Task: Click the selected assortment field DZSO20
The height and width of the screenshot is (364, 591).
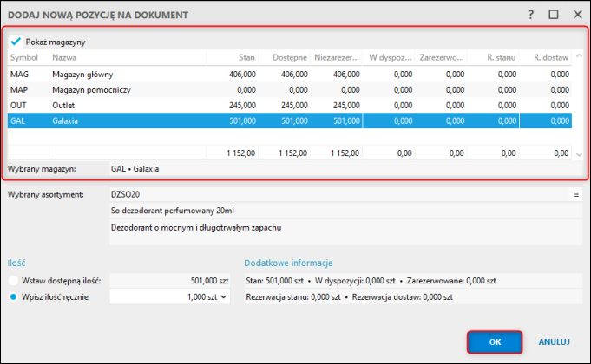Action: (x=339, y=194)
